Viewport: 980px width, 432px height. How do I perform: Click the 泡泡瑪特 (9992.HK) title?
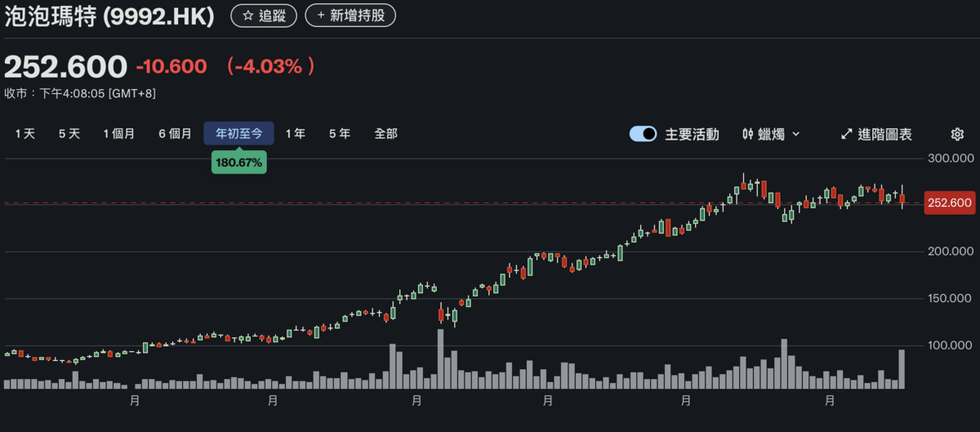(109, 16)
